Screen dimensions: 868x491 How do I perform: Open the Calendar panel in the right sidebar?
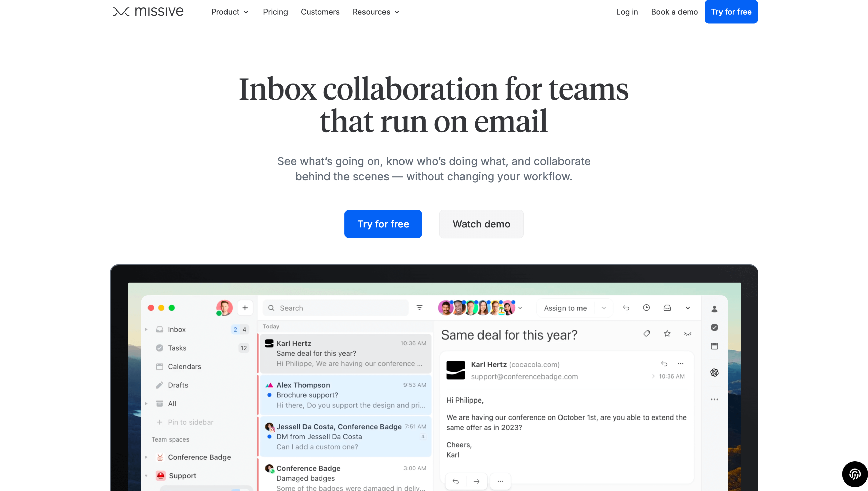point(714,346)
